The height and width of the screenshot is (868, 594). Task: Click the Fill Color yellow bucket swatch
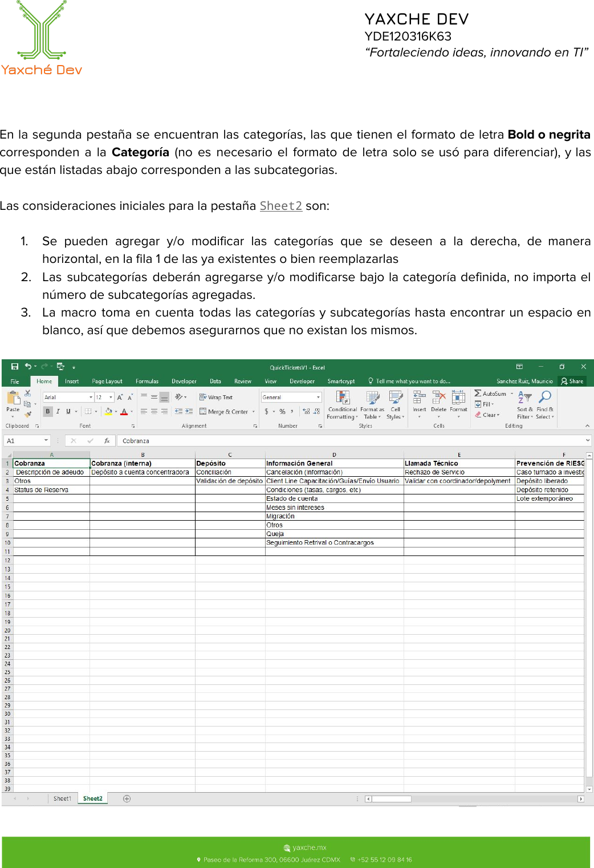(x=108, y=411)
